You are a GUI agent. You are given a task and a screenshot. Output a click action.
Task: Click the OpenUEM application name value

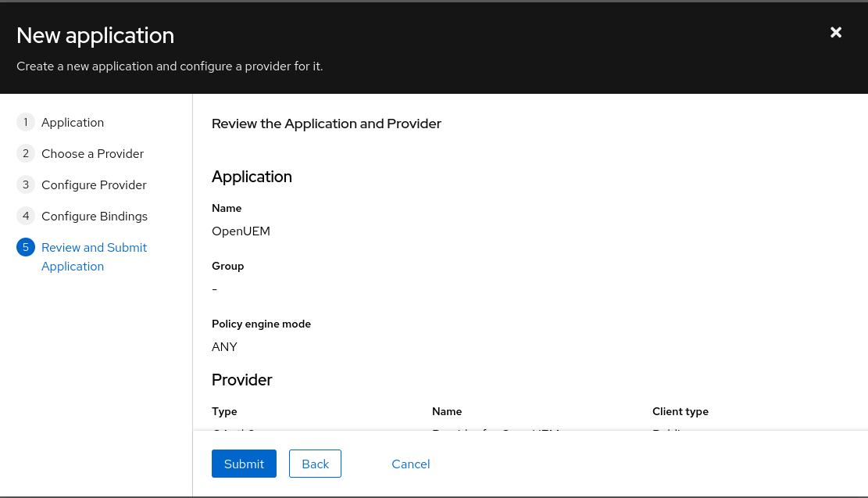click(x=241, y=231)
